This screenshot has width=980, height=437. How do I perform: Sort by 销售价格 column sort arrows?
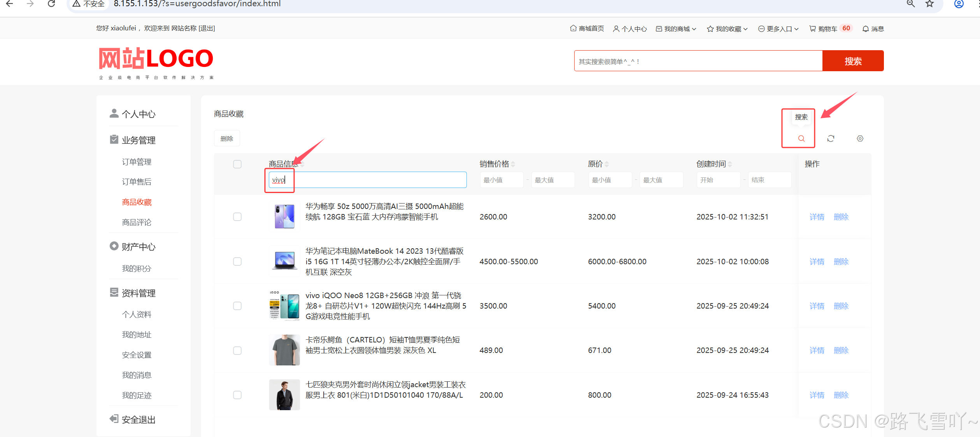(x=513, y=164)
